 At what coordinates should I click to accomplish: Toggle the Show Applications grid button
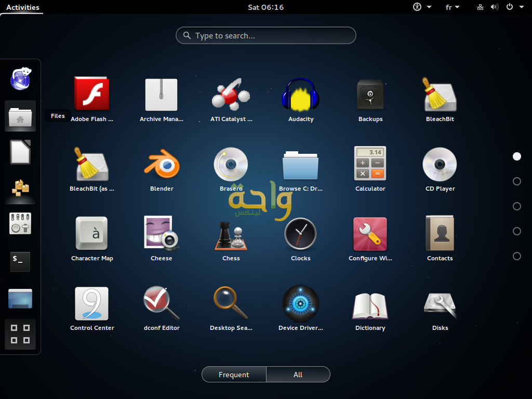[20, 334]
